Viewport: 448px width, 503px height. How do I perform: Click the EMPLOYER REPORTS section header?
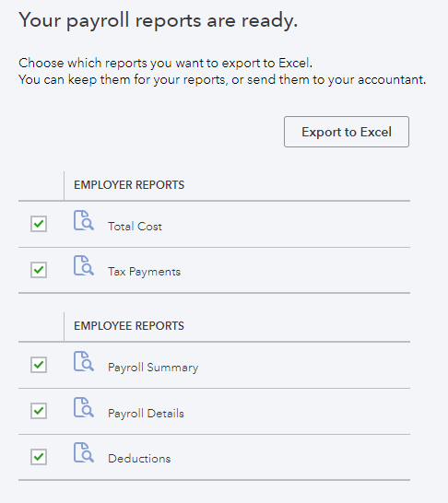[x=129, y=185]
